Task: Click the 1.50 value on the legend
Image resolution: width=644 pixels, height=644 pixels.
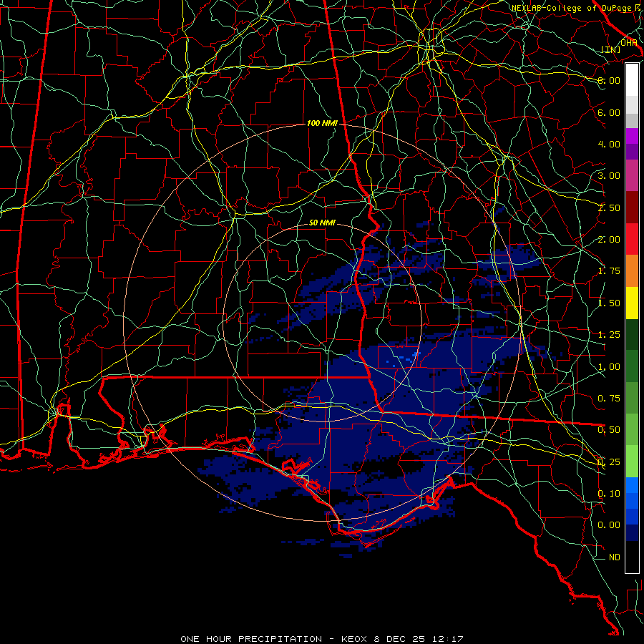Action: (609, 303)
